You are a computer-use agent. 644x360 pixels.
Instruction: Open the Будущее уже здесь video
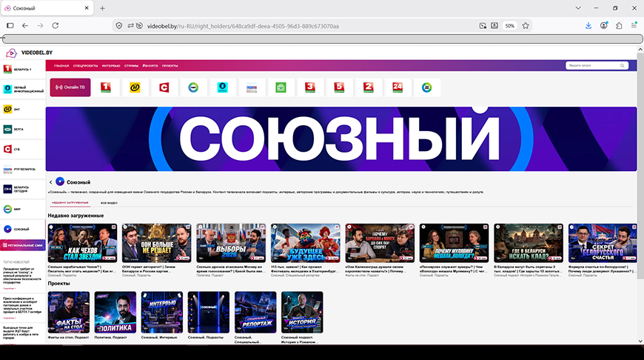(306, 243)
